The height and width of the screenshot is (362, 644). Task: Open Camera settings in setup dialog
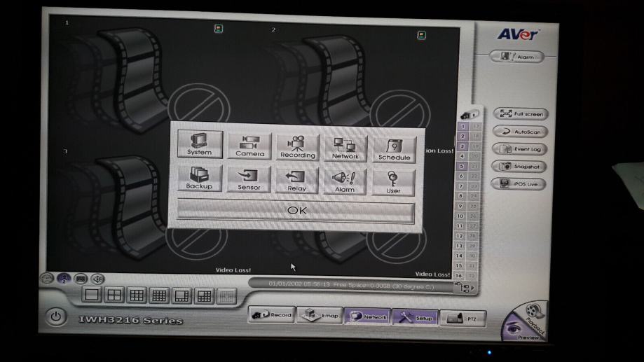(x=249, y=146)
